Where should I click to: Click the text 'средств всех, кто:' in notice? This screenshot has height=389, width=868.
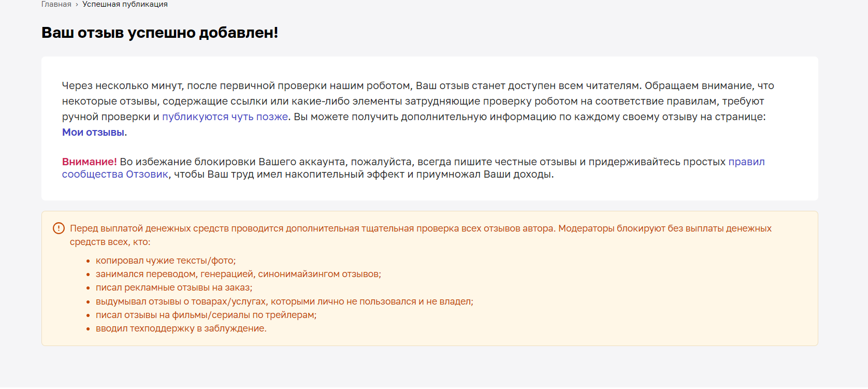pos(110,242)
